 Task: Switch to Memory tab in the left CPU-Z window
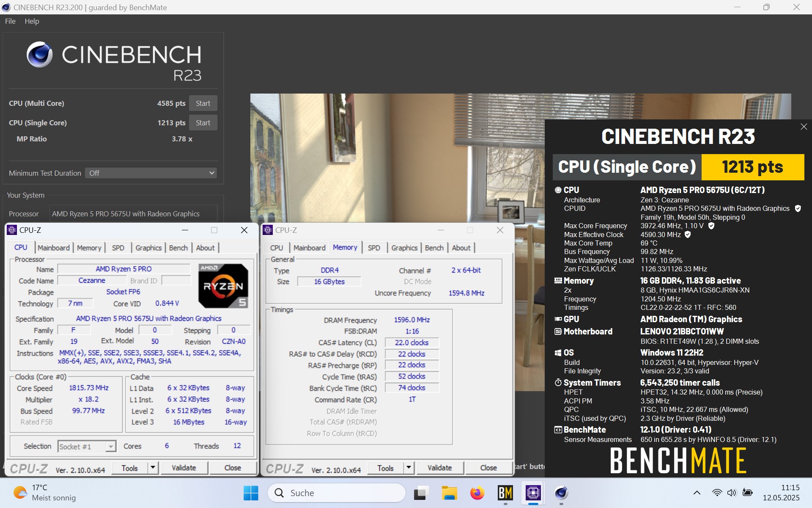[89, 248]
